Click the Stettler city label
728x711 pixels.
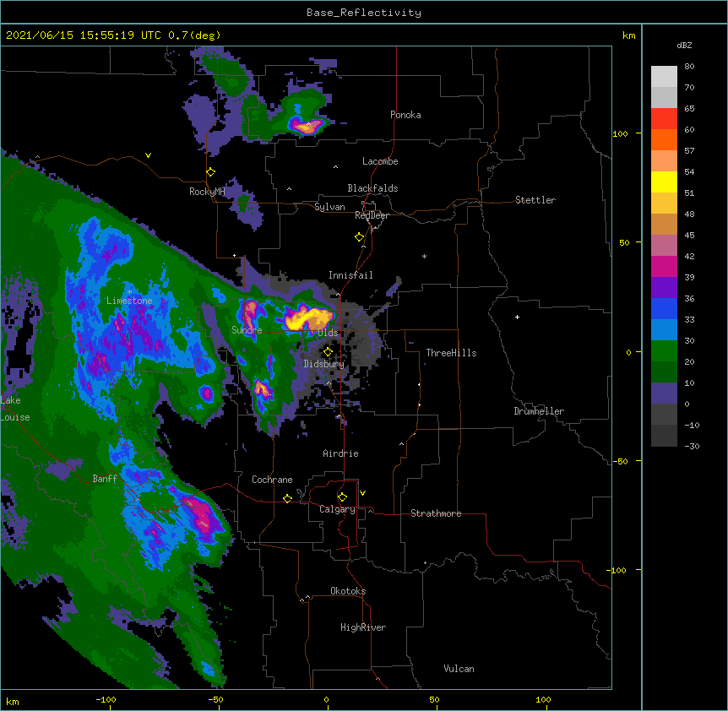coord(535,200)
